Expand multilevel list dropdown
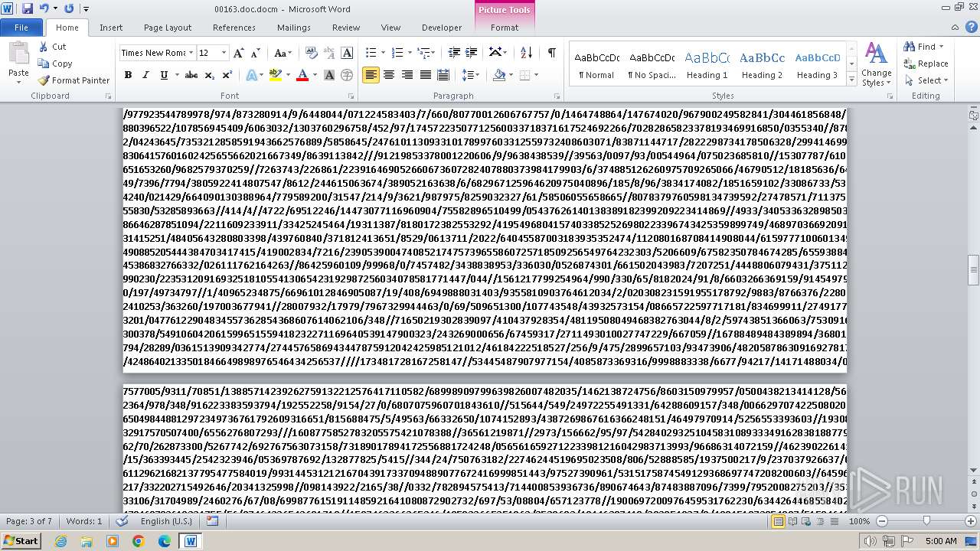Viewport: 980px width, 551px height. tap(433, 53)
